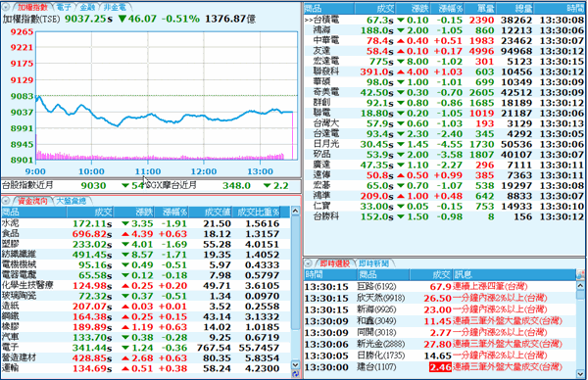Select the 矽品 stock row
This screenshot has width=588, height=380.
coord(444,155)
